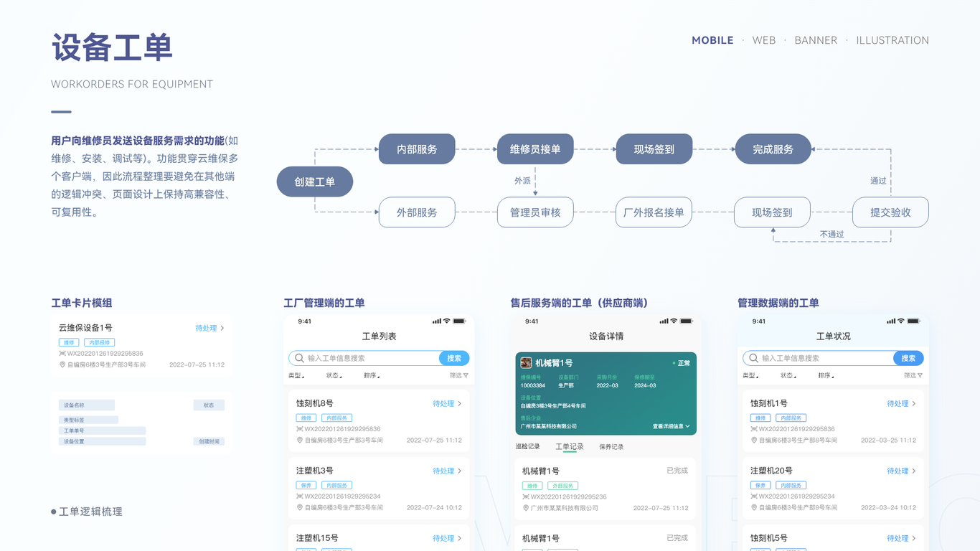Image resolution: width=980 pixels, height=551 pixels.
Task: Click battery icon in 工单列表 status bar
Action: click(x=459, y=321)
